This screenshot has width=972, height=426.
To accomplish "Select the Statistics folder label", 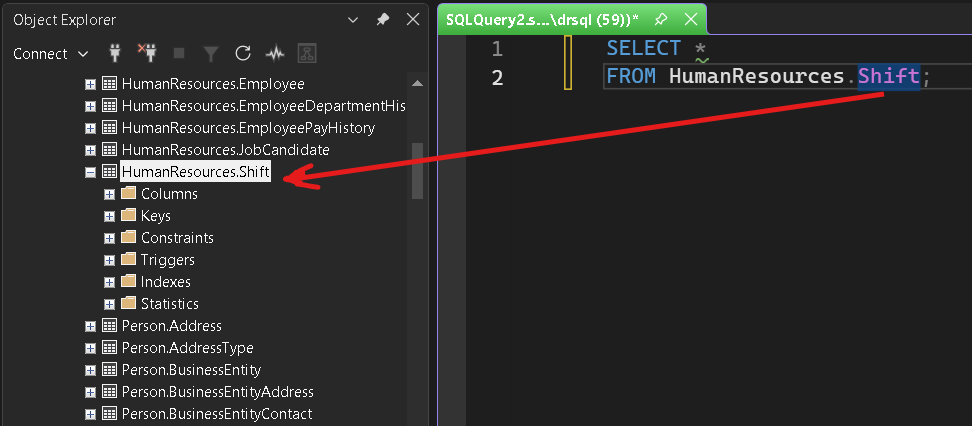I will point(170,304).
